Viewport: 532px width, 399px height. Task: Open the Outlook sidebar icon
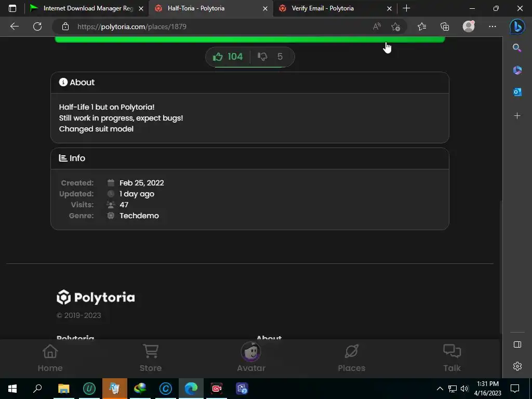(517, 92)
